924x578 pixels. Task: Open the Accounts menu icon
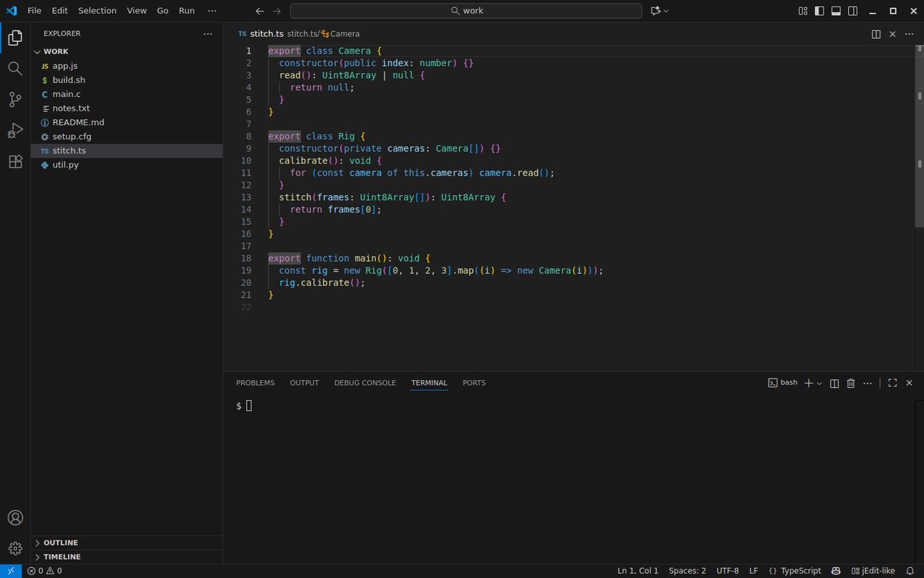point(15,518)
